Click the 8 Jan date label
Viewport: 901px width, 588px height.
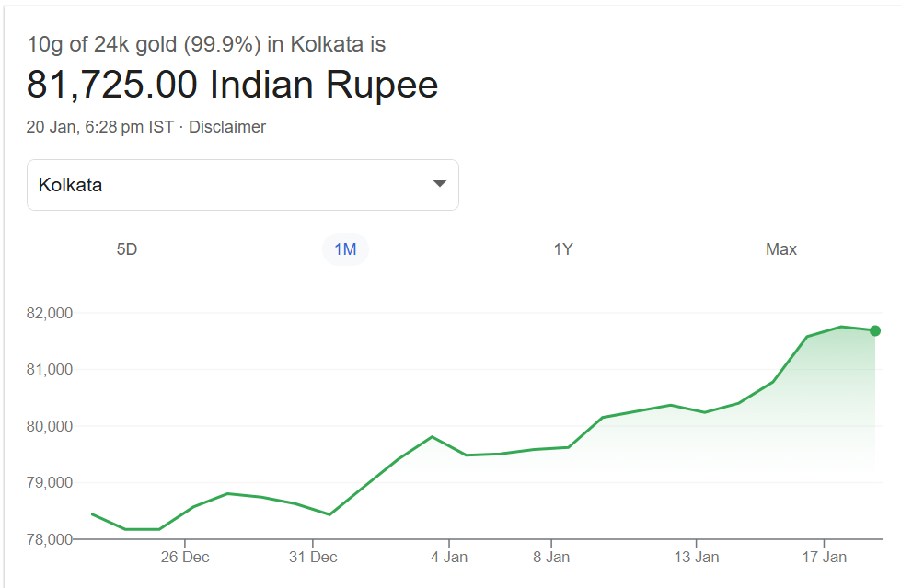[x=551, y=557]
